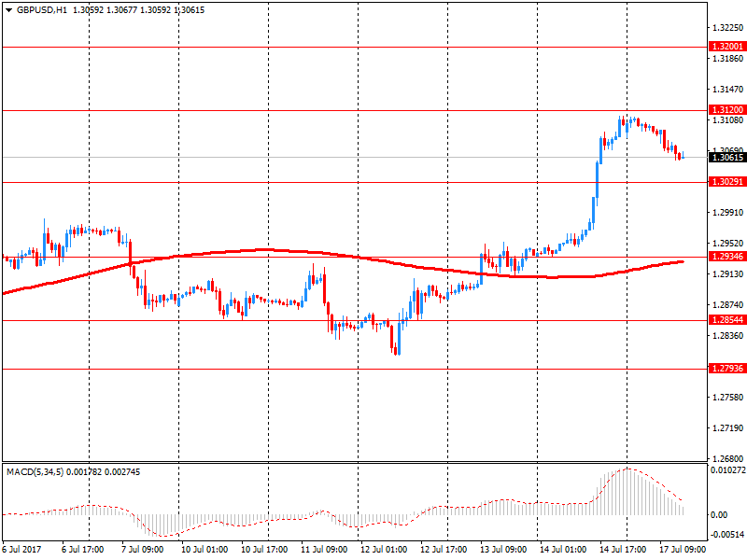Screen dimensions: 747x560
Task: Click the chart dropdown triangle beside GBPUSD,H1
Action: point(8,10)
